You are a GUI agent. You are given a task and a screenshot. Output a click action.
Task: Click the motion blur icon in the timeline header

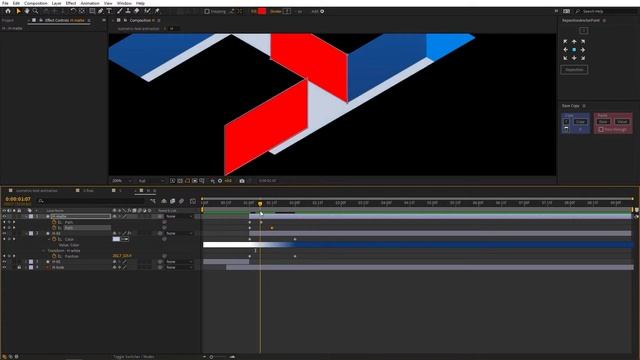pyautogui.click(x=182, y=201)
